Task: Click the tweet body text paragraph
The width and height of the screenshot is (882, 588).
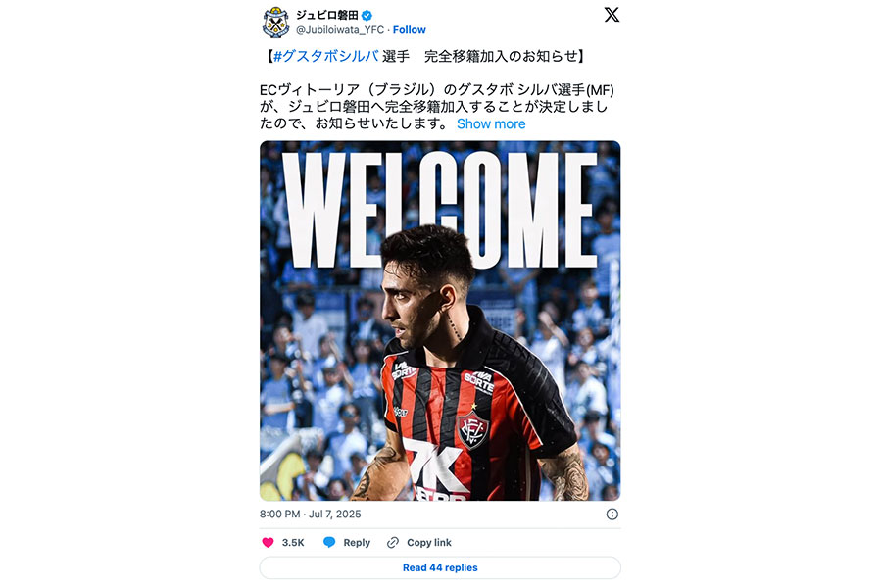Action: pyautogui.click(x=437, y=107)
